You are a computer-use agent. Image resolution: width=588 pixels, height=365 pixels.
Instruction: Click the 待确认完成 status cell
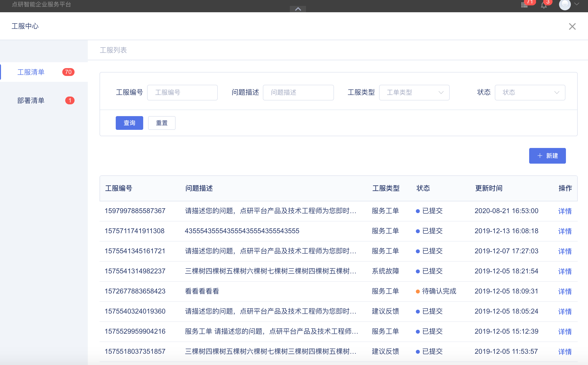pyautogui.click(x=436, y=291)
